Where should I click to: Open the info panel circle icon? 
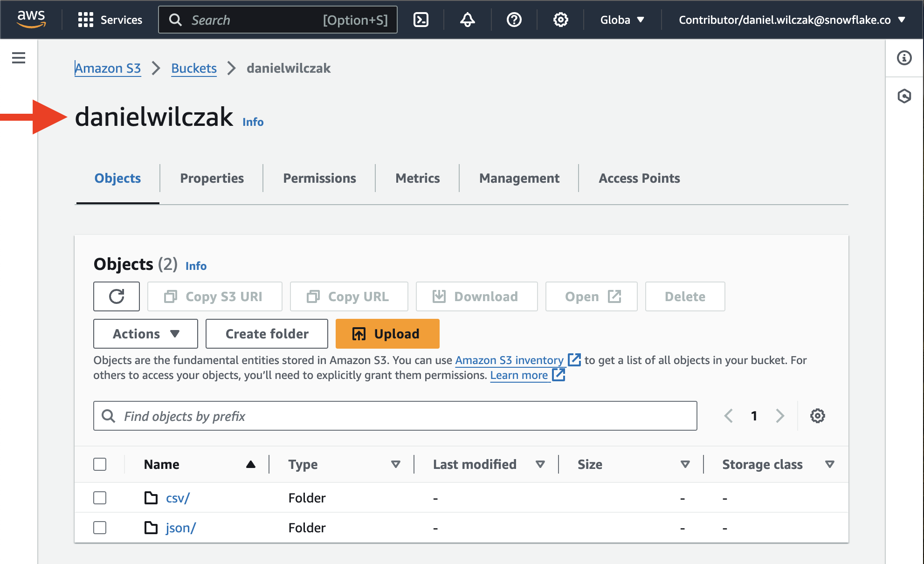pos(904,58)
